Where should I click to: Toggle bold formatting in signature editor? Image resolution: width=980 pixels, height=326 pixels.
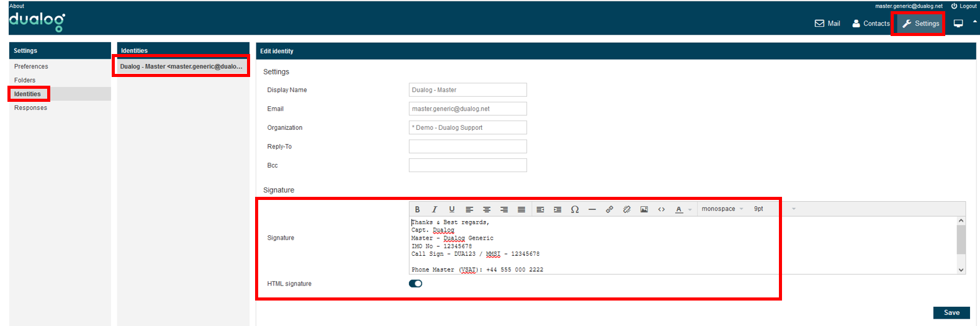tap(417, 209)
